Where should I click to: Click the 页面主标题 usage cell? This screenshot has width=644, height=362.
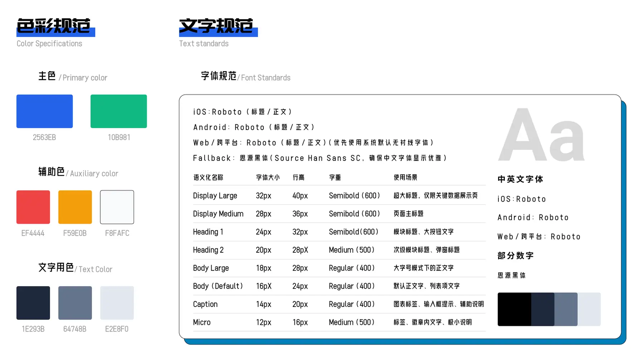click(x=408, y=214)
